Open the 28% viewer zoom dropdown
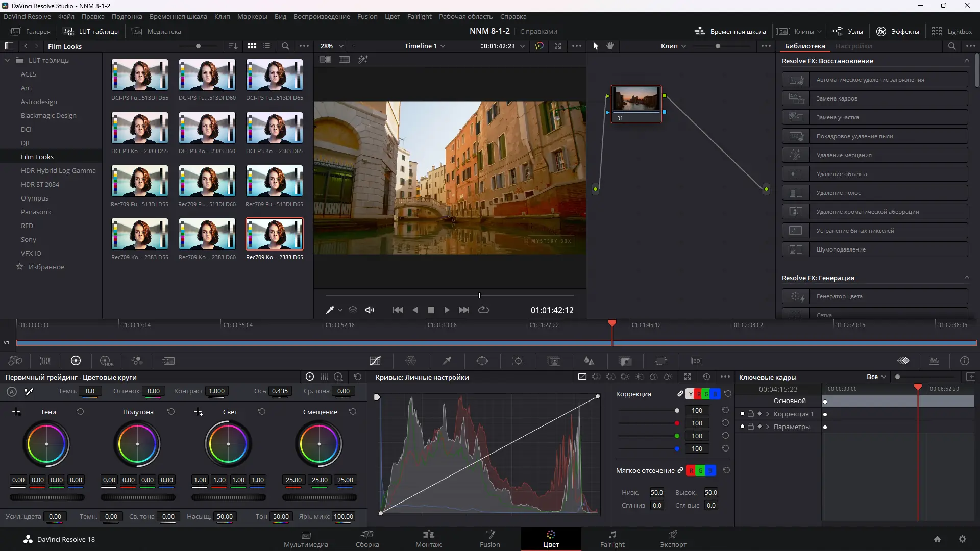980x551 pixels. (332, 46)
